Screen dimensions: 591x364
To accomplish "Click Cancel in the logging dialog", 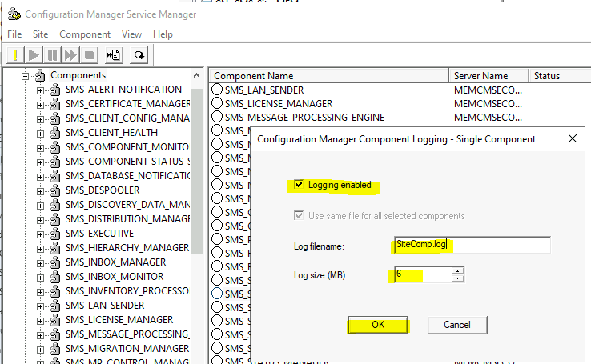I will pyautogui.click(x=457, y=325).
